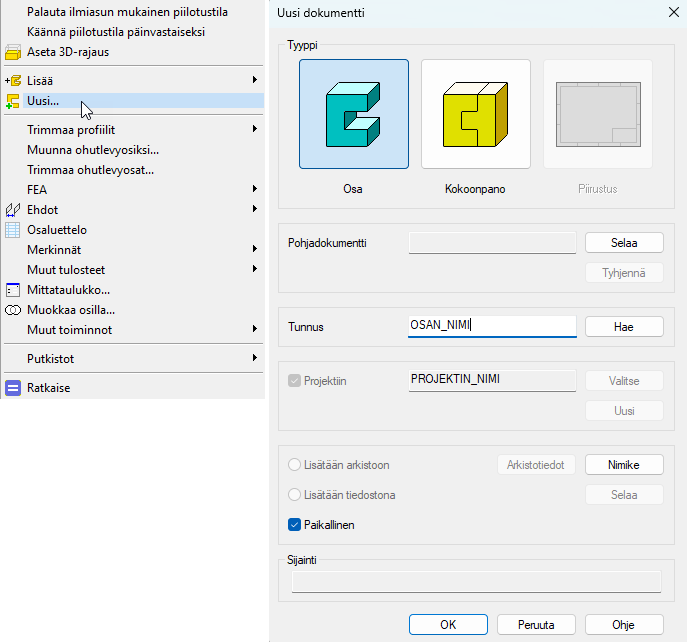Expand the Putkistot submenu arrow
The image size is (687, 642).
click(255, 358)
